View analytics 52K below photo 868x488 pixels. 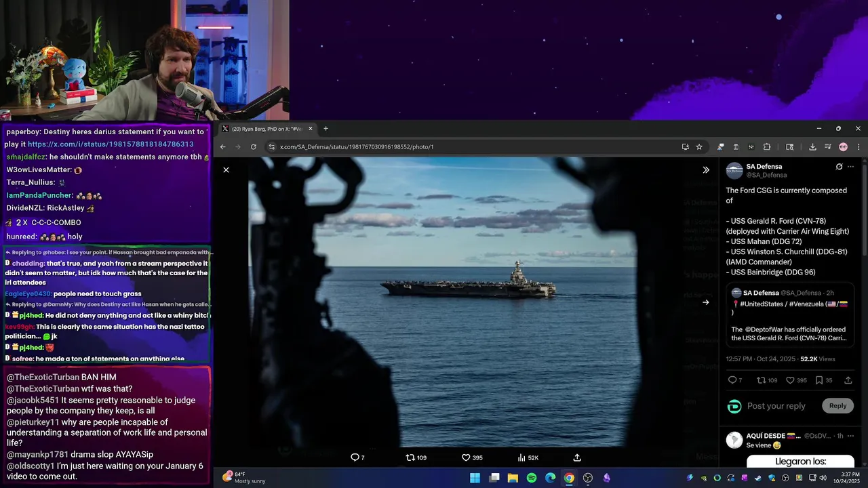point(528,457)
